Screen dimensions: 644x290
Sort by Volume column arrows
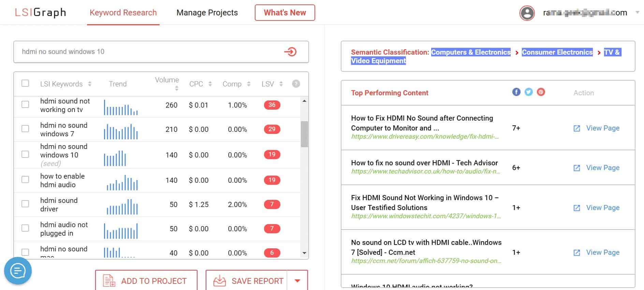[177, 88]
